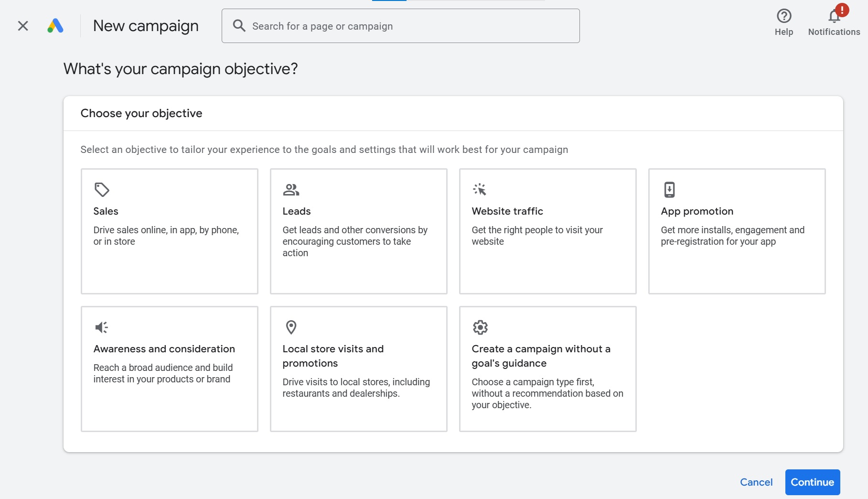The height and width of the screenshot is (499, 868).
Task: Click the Leads people icon
Action: tap(291, 190)
